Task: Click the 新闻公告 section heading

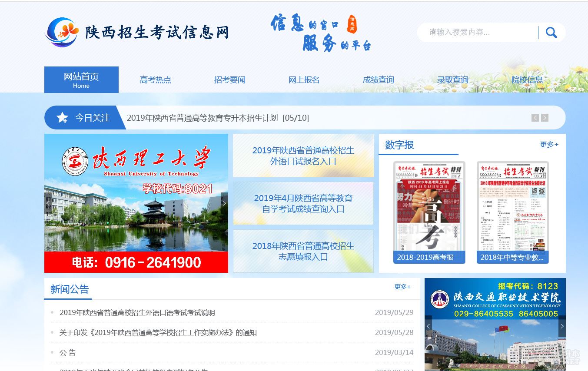Action: [x=70, y=289]
